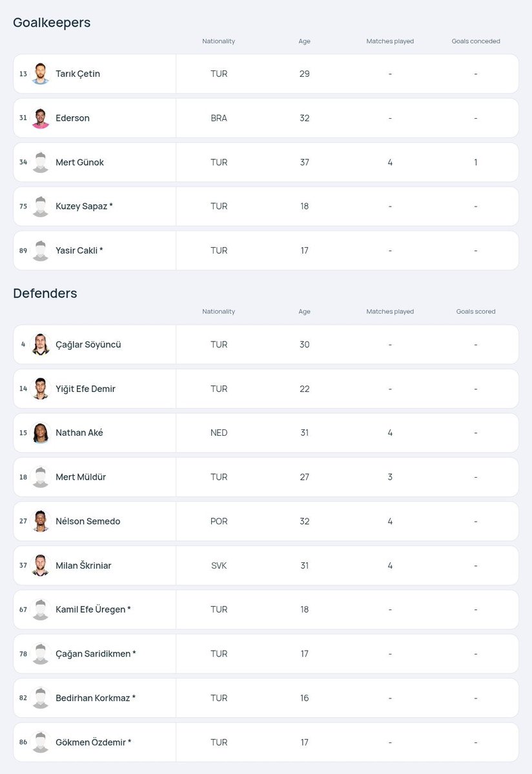Click Nathan Aké's player photo
The width and height of the screenshot is (532, 774).
point(41,433)
